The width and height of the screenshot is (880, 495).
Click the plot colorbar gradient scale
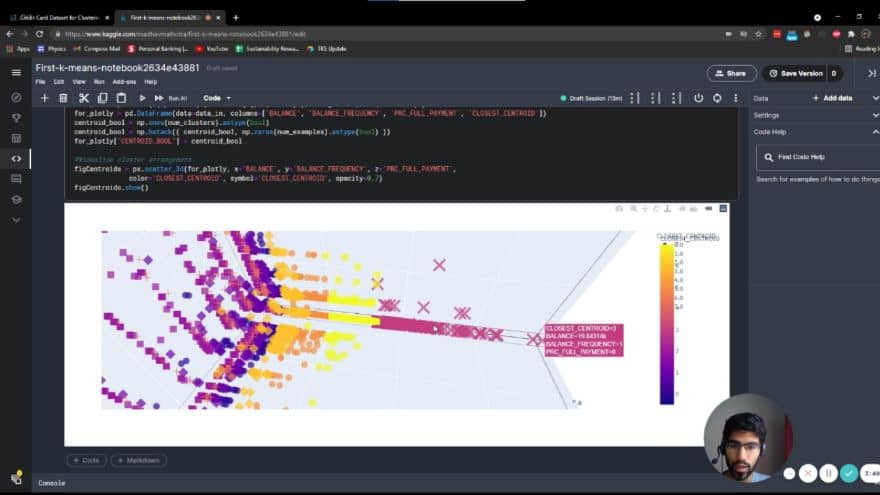(x=667, y=324)
